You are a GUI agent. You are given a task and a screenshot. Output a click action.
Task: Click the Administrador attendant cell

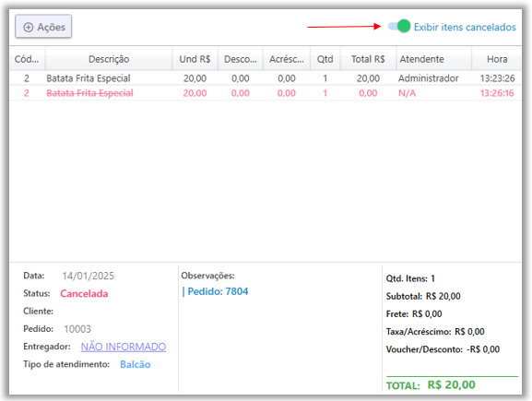point(428,78)
